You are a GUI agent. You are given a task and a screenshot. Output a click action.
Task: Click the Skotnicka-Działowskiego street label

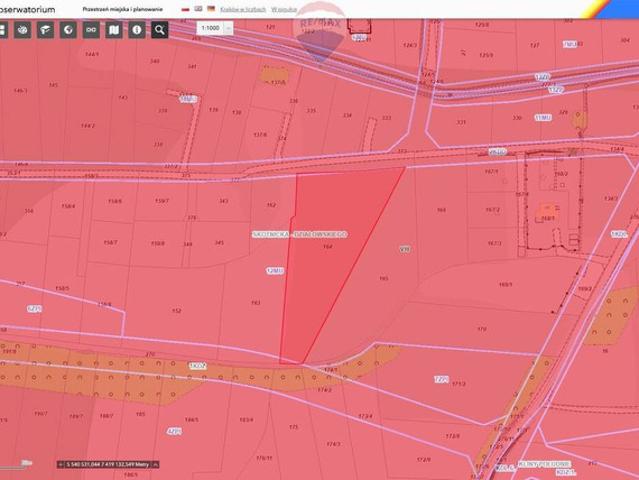pos(299,234)
